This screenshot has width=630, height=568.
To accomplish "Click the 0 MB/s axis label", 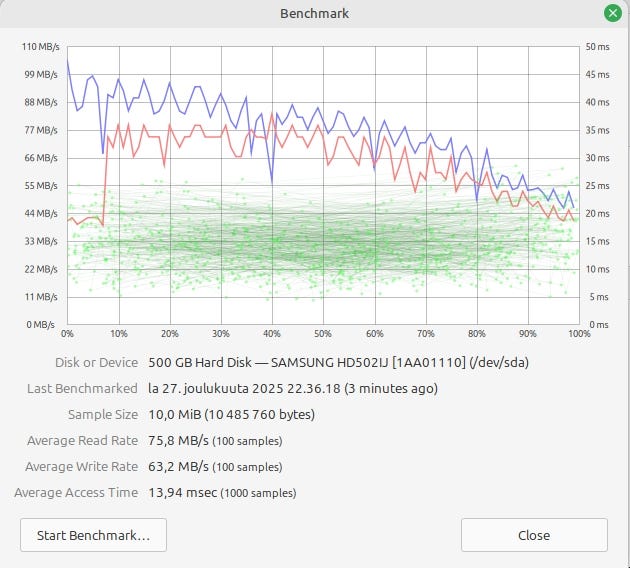I will pos(41,325).
